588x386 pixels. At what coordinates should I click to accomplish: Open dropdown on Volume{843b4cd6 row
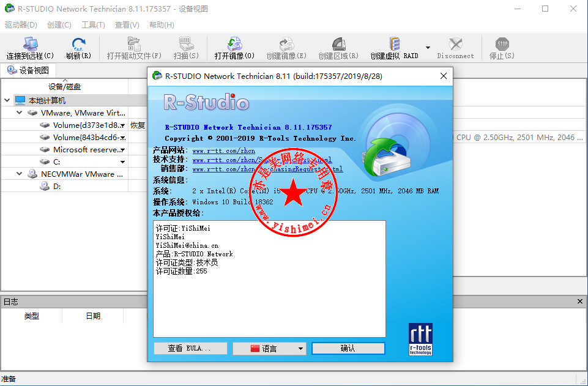pos(122,138)
